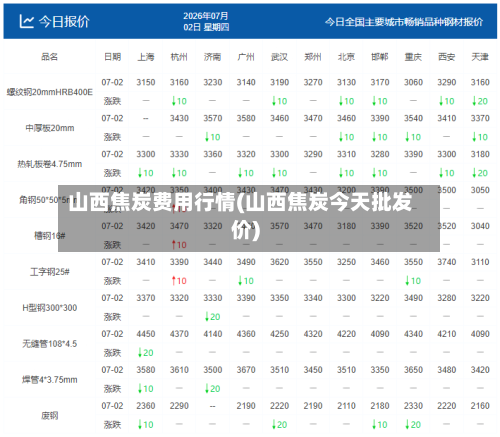
Task: Click product name 中厚板20mm
Action: click(x=50, y=128)
